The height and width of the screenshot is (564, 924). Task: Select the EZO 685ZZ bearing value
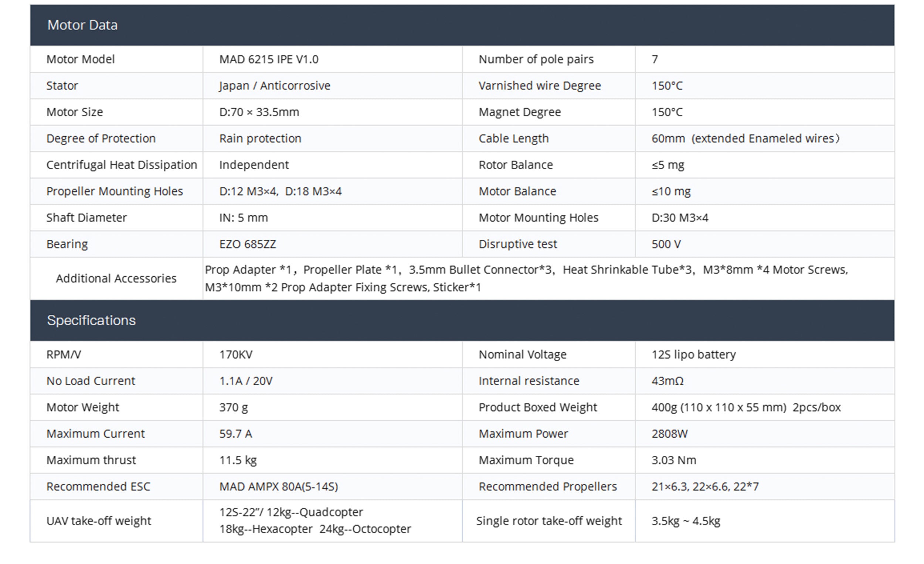248,245
